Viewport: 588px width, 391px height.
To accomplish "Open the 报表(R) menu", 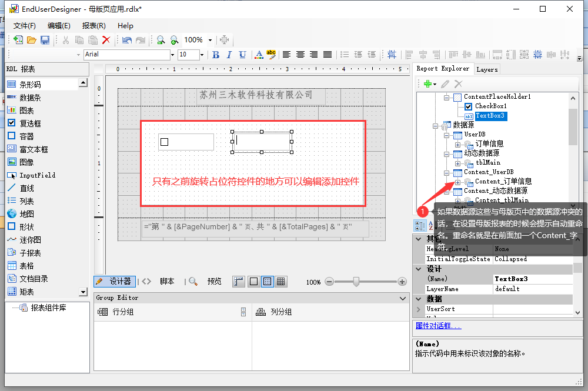I will (x=93, y=26).
